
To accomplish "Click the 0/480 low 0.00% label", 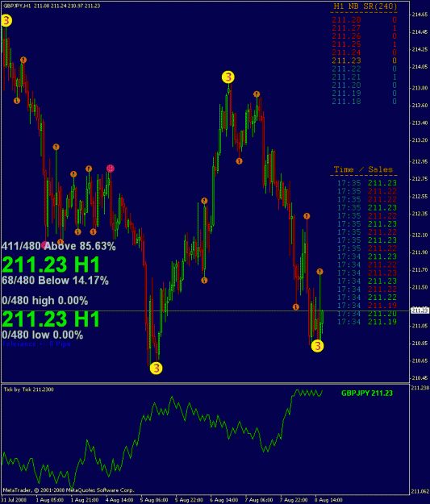I will [43, 335].
